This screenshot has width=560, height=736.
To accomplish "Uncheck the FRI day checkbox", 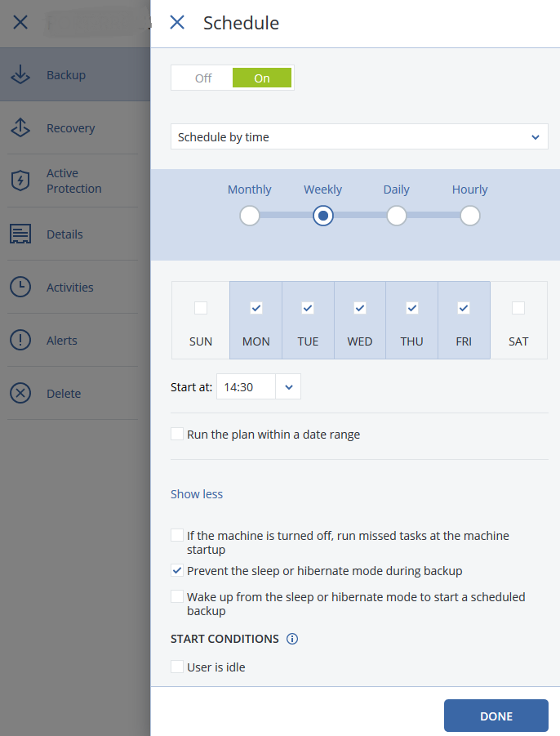I will 464,308.
